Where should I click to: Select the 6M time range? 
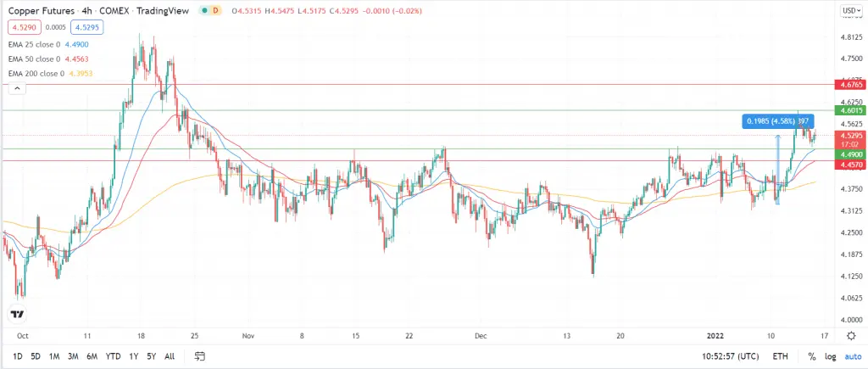point(92,356)
